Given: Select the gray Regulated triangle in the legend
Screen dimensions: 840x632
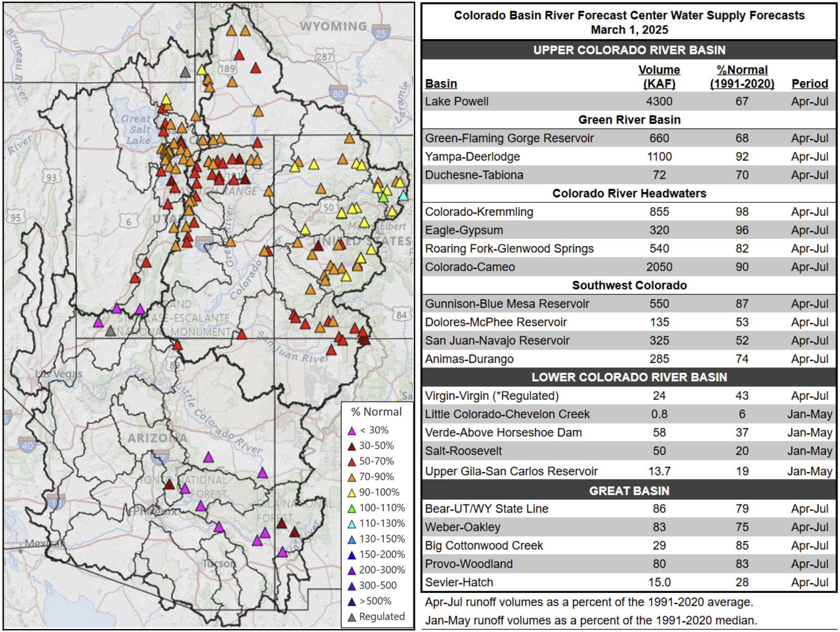Looking at the screenshot, I should (352, 617).
